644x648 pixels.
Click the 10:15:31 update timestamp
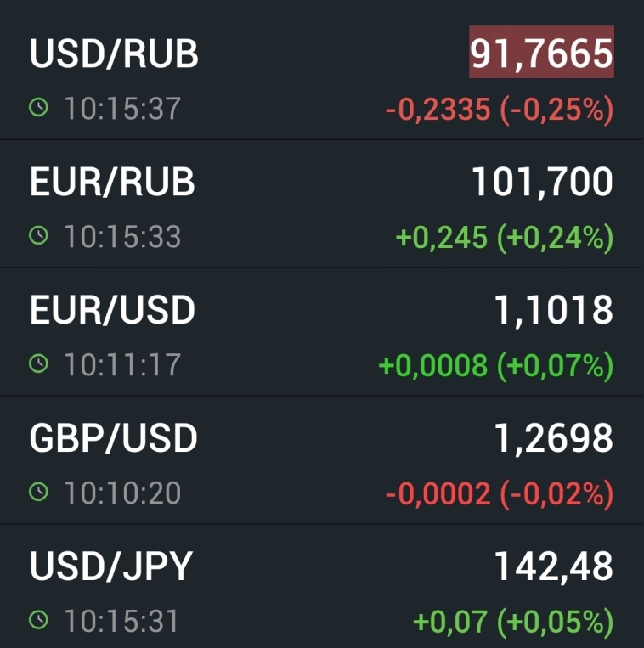122,621
